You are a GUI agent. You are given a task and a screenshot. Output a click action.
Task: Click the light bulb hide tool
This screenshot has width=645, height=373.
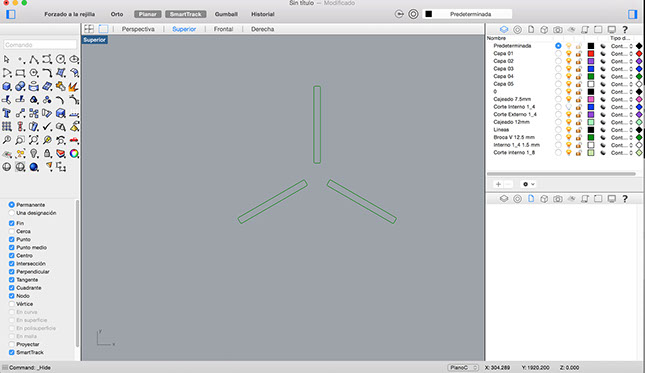(x=34, y=154)
